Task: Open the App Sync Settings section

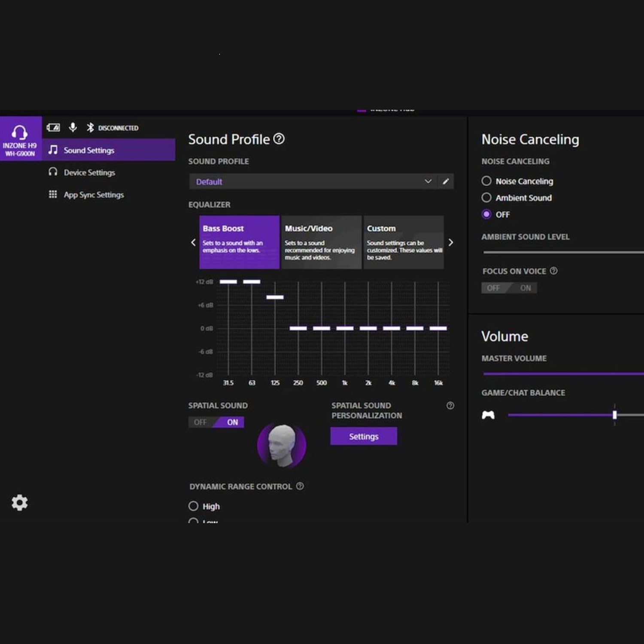Action: click(x=109, y=194)
